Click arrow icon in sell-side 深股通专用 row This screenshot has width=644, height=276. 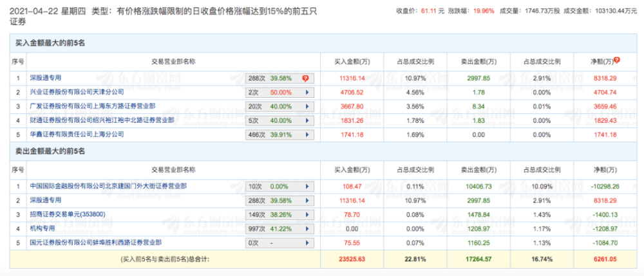[x=307, y=201]
